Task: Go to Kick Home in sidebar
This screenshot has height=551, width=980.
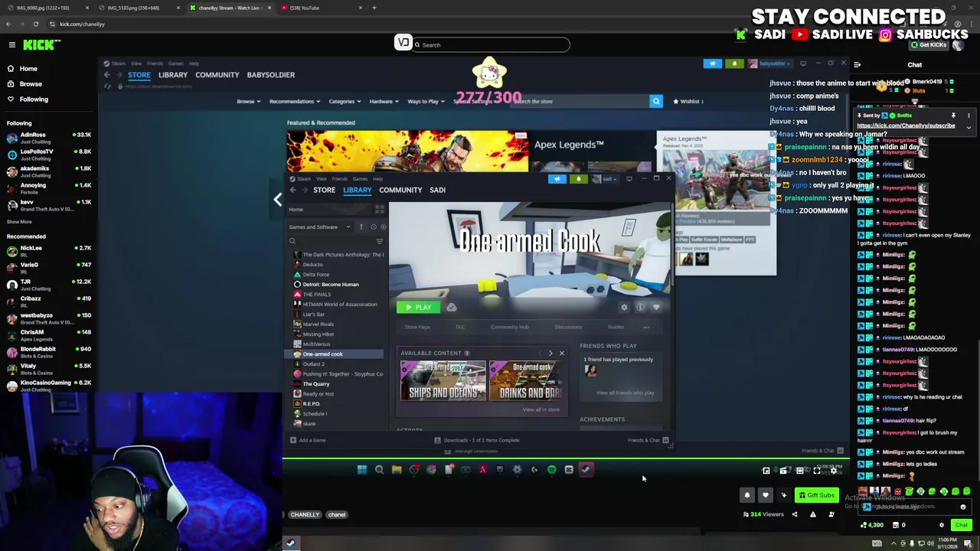Action: click(x=28, y=68)
